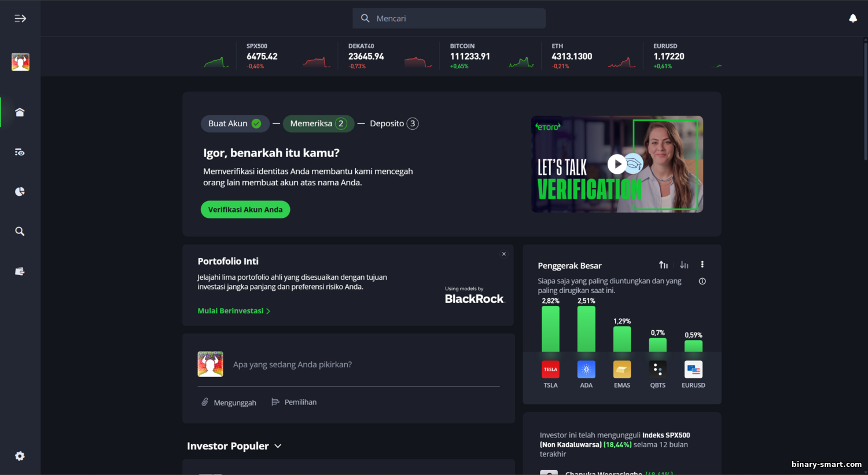This screenshot has width=868, height=475.
Task: Expand the sidebar menu arrow icon
Action: click(x=20, y=19)
